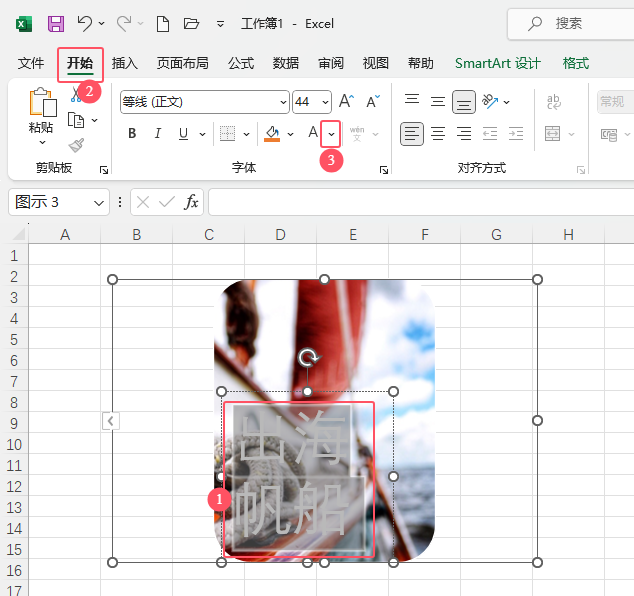Open the 帮助 tab

421,63
